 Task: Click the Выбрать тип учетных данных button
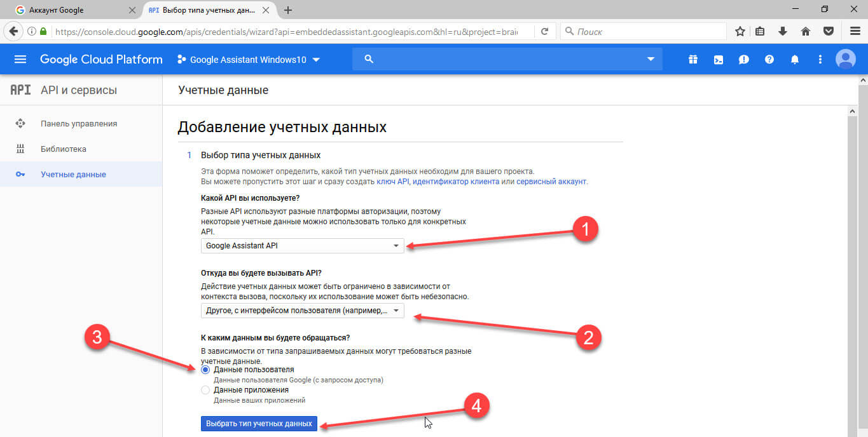[x=259, y=424]
